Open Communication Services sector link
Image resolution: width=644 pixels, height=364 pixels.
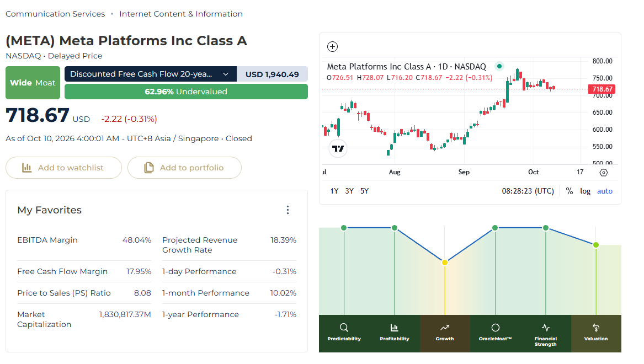[x=55, y=14]
